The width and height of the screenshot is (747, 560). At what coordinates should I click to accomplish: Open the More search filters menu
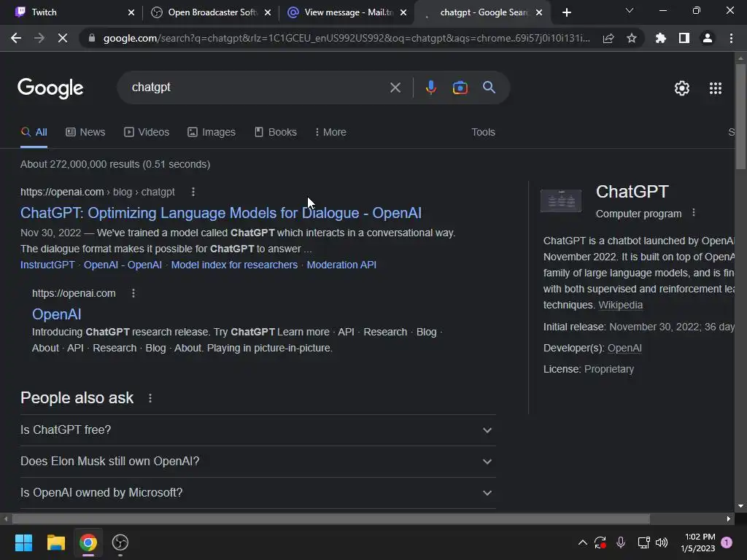pyautogui.click(x=330, y=132)
